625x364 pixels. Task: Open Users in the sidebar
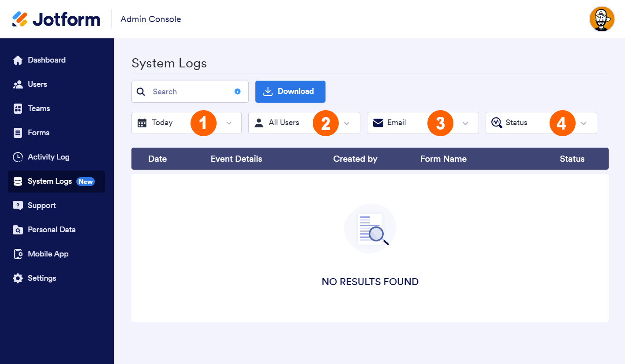tap(56, 84)
